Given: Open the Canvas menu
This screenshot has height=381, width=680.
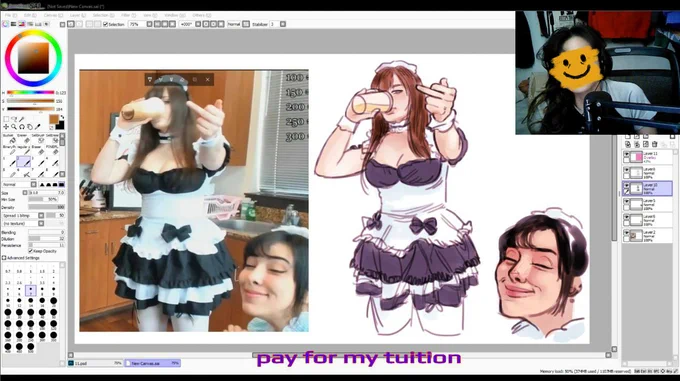Looking at the screenshot, I should coord(52,15).
